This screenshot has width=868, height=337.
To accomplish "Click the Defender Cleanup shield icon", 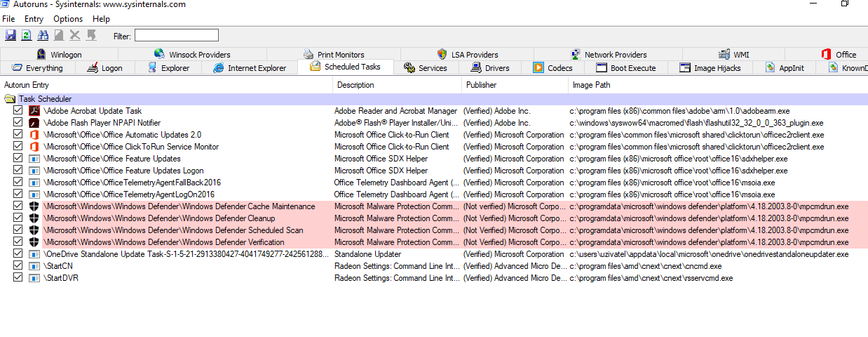I will point(34,218).
